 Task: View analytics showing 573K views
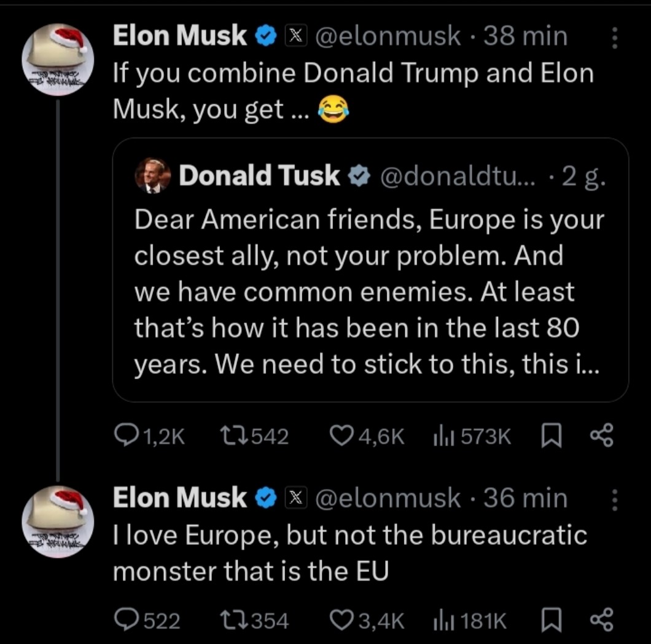[443, 436]
